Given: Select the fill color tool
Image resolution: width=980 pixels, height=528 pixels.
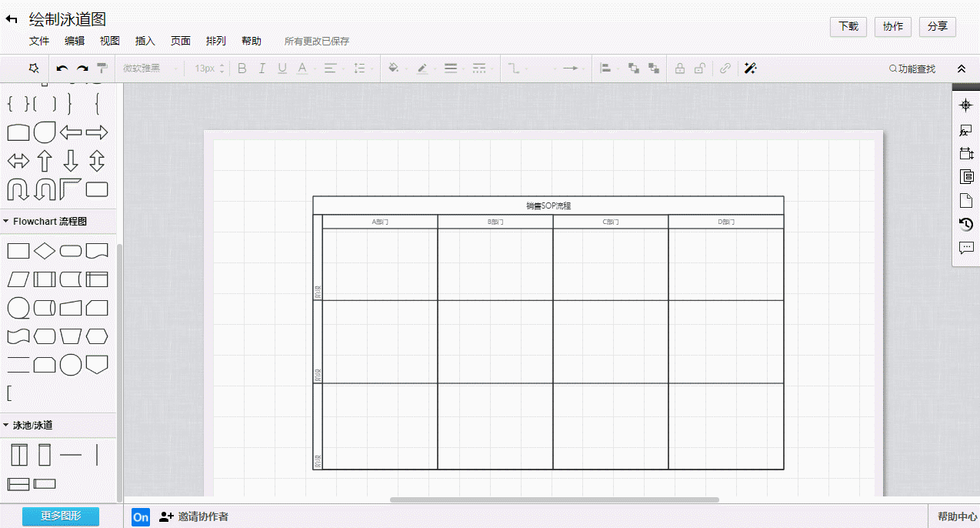Looking at the screenshot, I should click(395, 69).
